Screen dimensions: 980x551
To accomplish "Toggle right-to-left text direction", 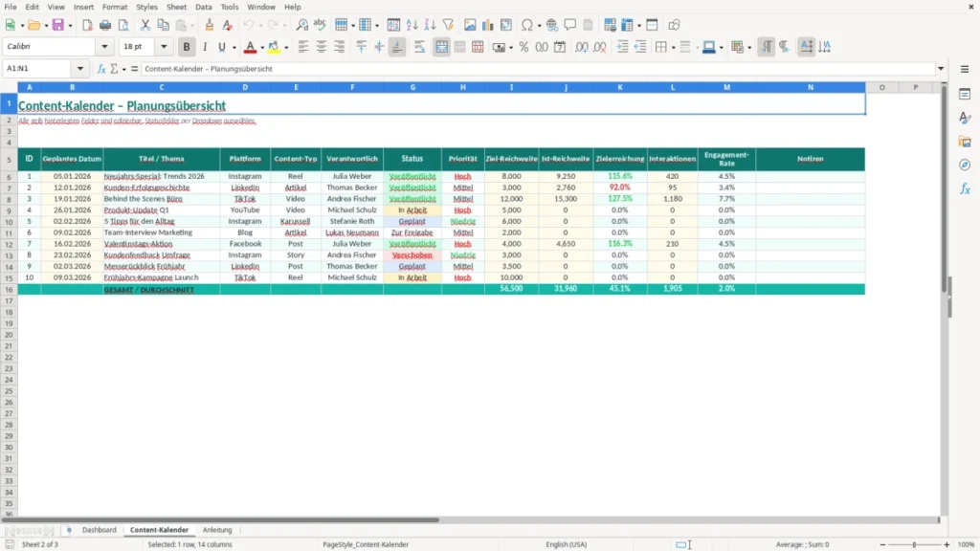I will [x=785, y=47].
